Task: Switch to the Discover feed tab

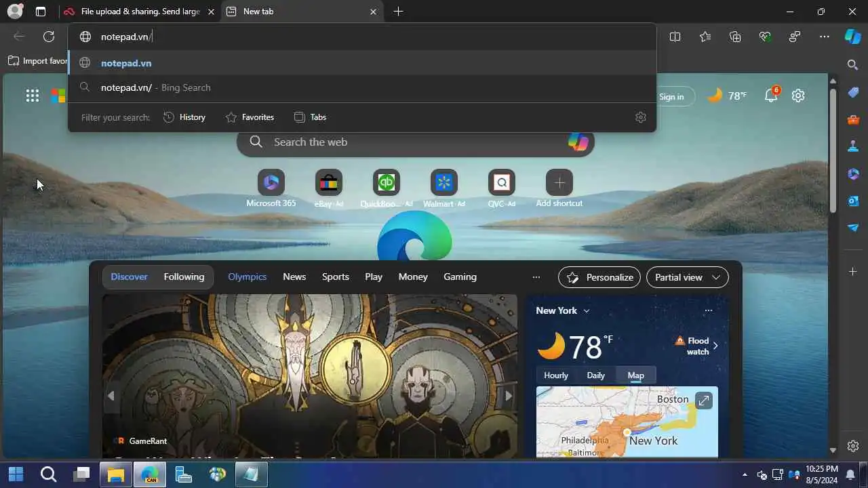Action: pyautogui.click(x=129, y=277)
